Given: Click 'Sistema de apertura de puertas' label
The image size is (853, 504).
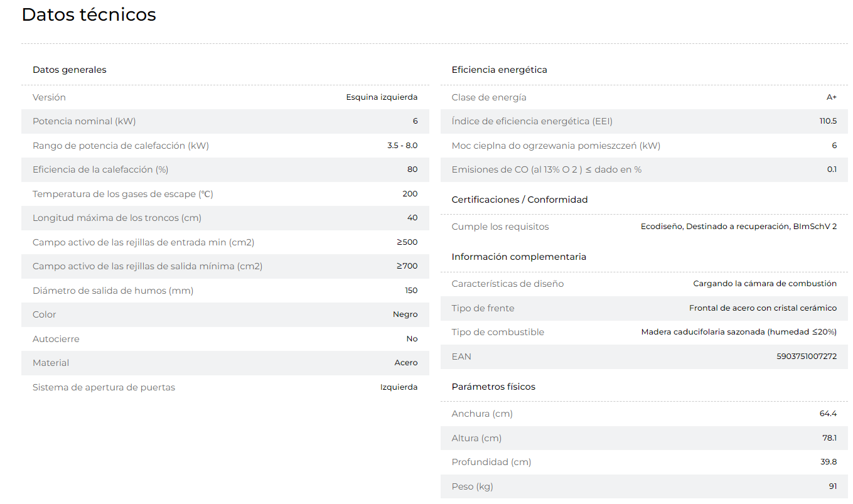Looking at the screenshot, I should 104,387.
